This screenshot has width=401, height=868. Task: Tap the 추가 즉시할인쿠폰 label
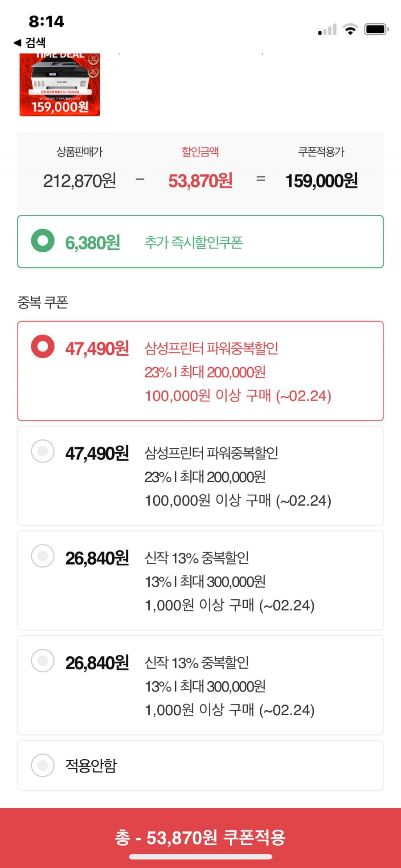193,242
